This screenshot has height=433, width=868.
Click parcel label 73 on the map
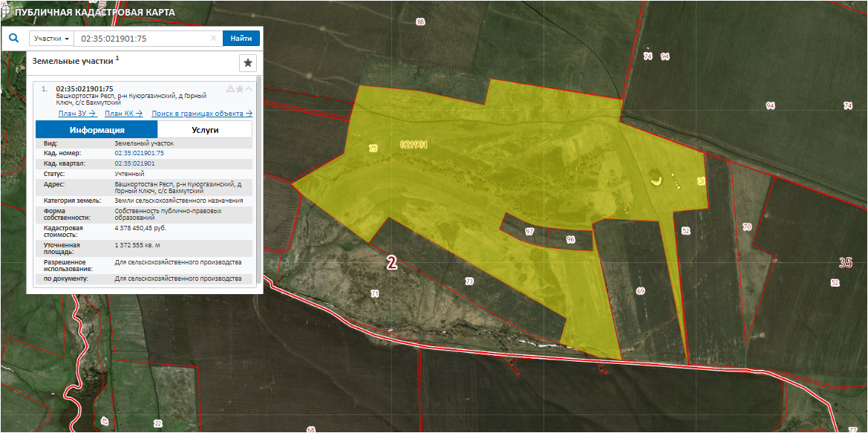tap(469, 281)
